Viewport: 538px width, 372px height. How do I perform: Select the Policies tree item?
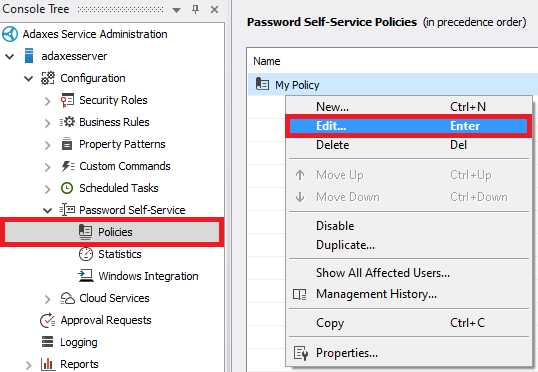(x=112, y=232)
